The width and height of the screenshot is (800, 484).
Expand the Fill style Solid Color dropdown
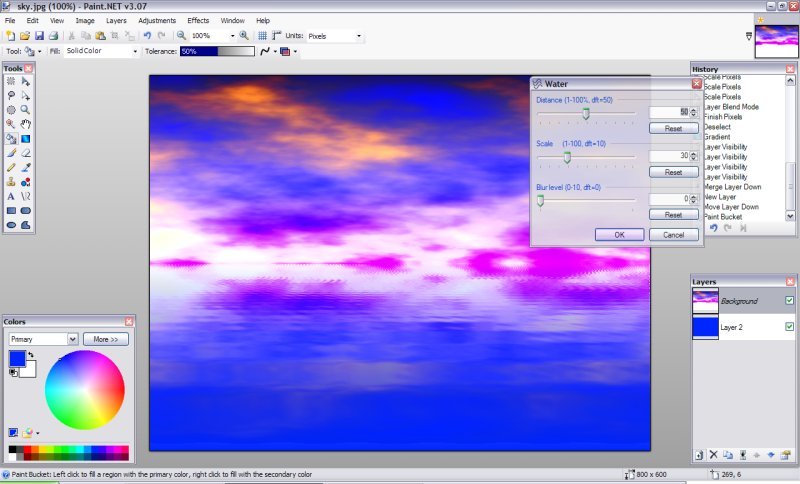(x=101, y=51)
